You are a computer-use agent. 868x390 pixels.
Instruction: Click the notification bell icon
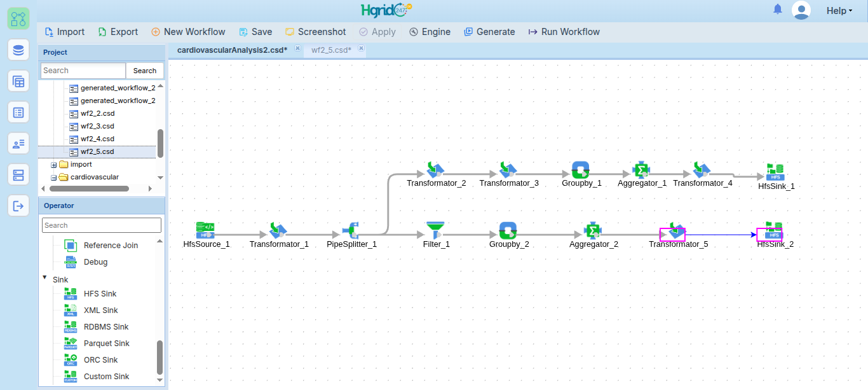click(778, 10)
